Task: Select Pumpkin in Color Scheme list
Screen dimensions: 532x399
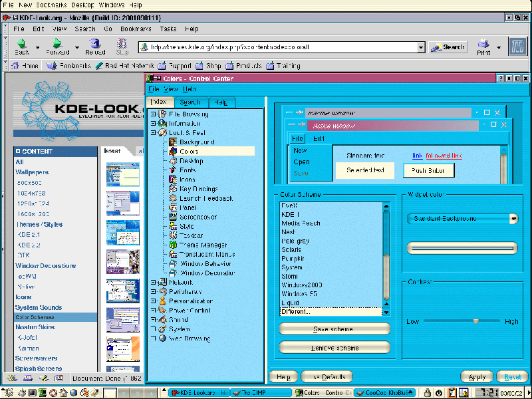Action: click(293, 259)
